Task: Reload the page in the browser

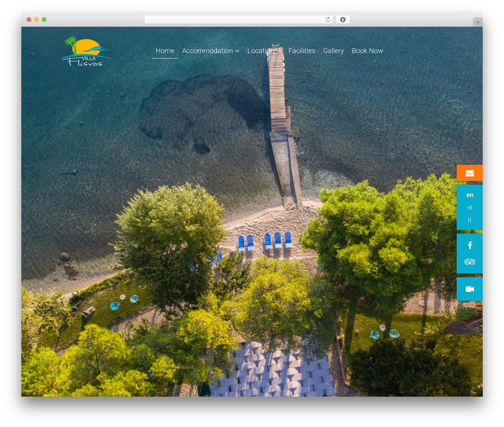Action: [x=328, y=20]
